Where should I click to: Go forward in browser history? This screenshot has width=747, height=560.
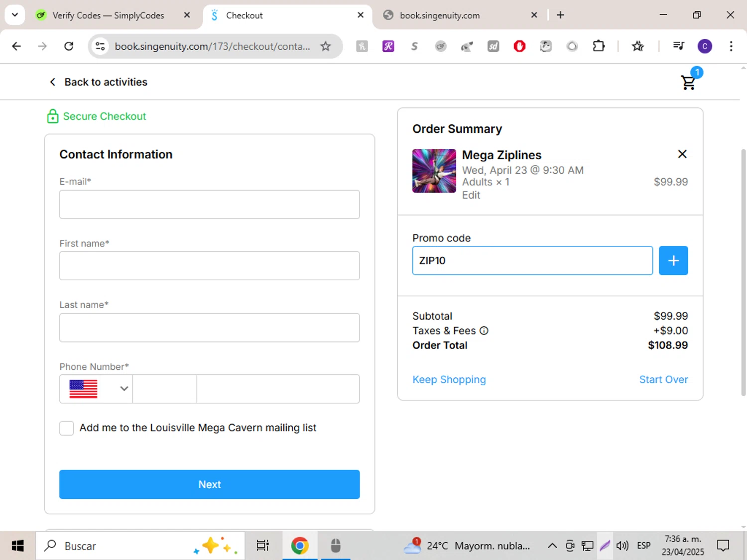point(42,46)
